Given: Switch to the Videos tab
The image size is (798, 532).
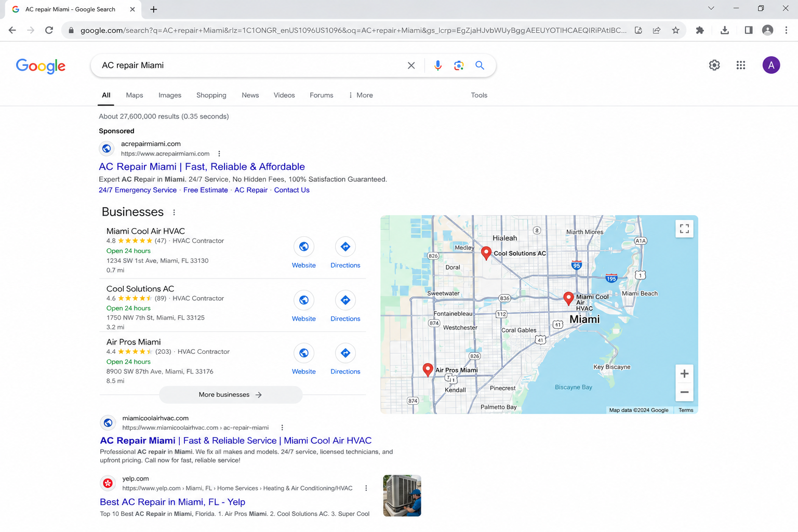Looking at the screenshot, I should [x=284, y=95].
